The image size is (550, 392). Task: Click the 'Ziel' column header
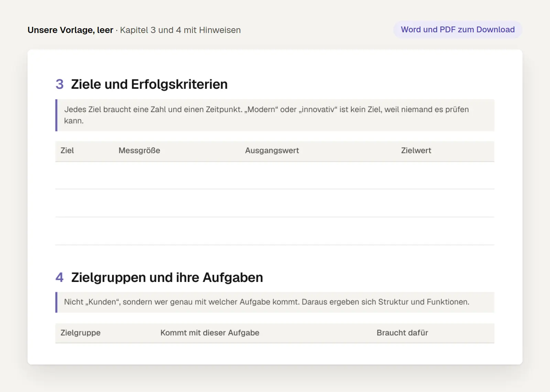(x=67, y=151)
